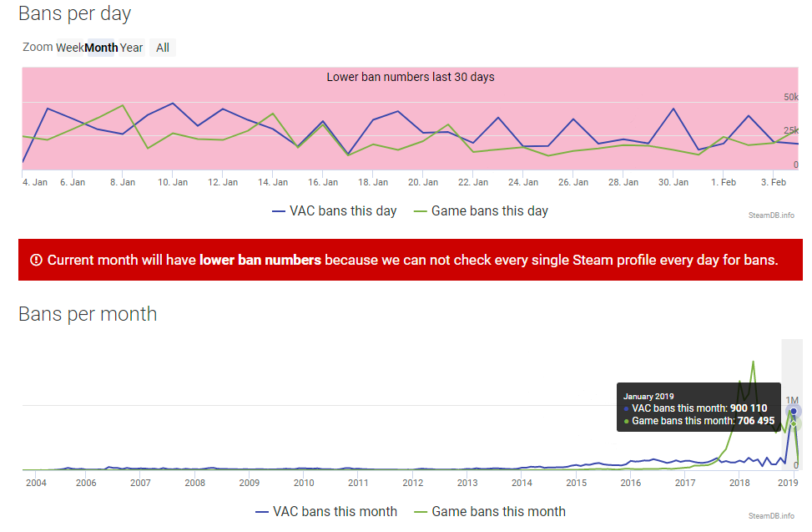Viewport: 812px width, 532px height.
Task: Click the highlighted January 2019 VAC data point
Action: point(794,411)
